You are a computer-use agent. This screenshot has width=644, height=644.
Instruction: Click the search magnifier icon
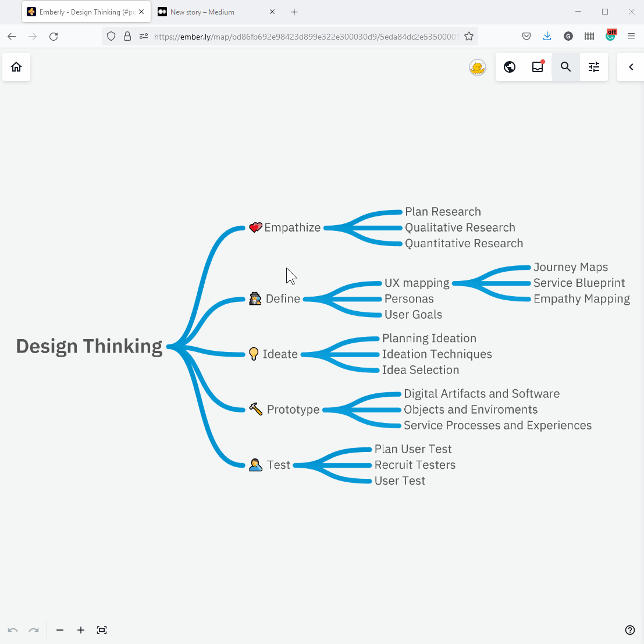coord(565,67)
